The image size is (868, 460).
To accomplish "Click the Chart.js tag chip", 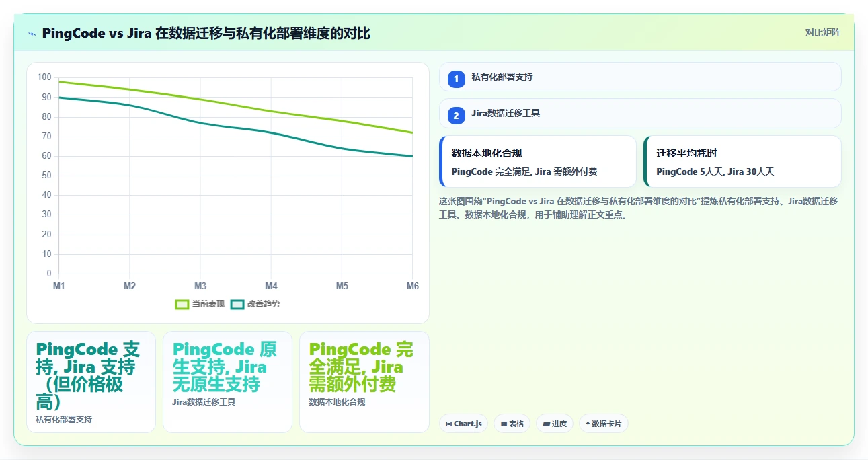I will coord(463,424).
